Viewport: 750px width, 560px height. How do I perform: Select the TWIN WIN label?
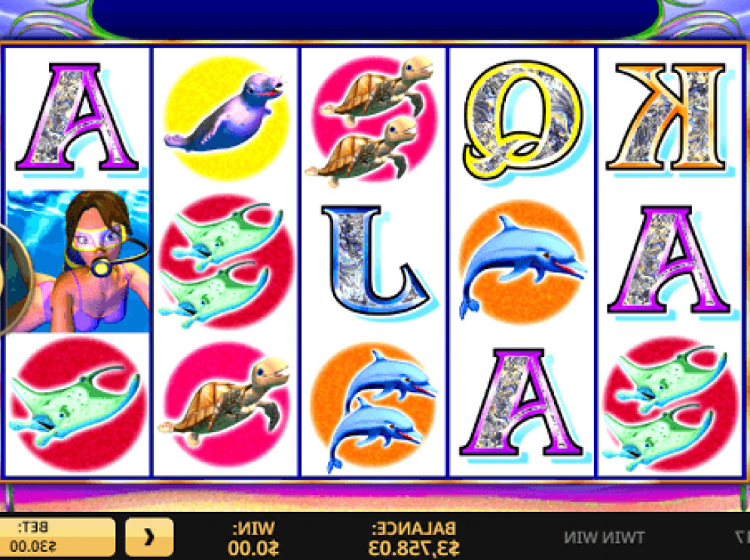(x=604, y=537)
